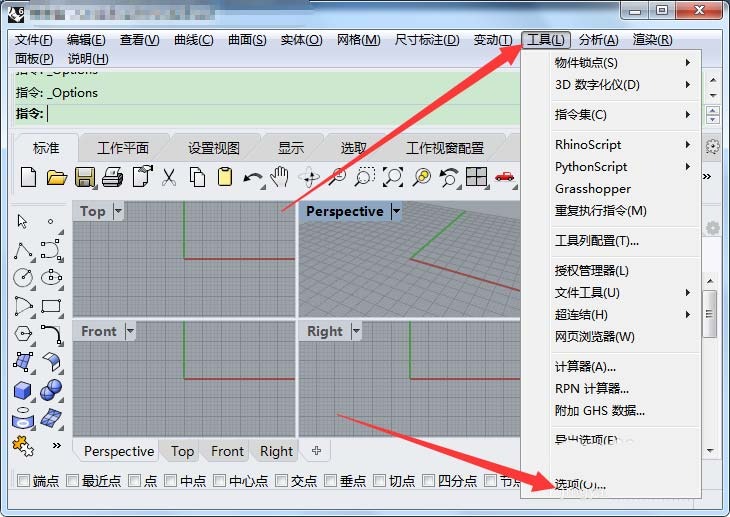Viewport: 730px width, 517px height.
Task: Open the 曲线(C) menu
Action: click(193, 40)
